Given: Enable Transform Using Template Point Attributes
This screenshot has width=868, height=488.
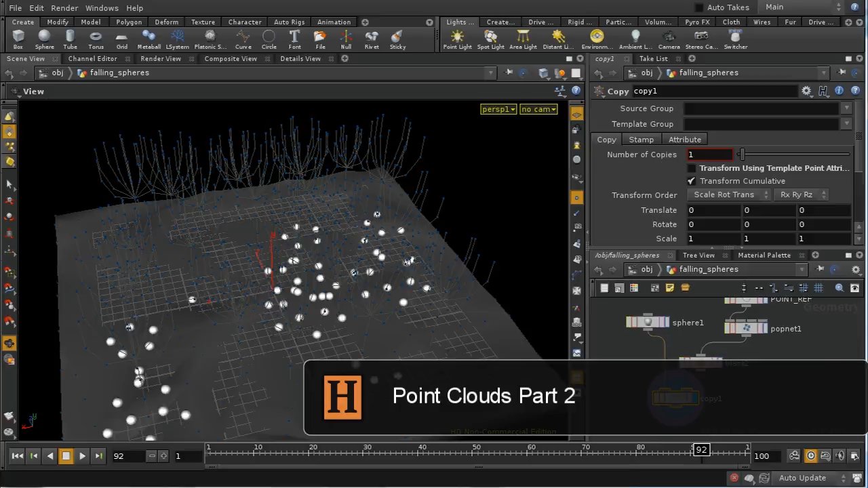Looking at the screenshot, I should (692, 168).
